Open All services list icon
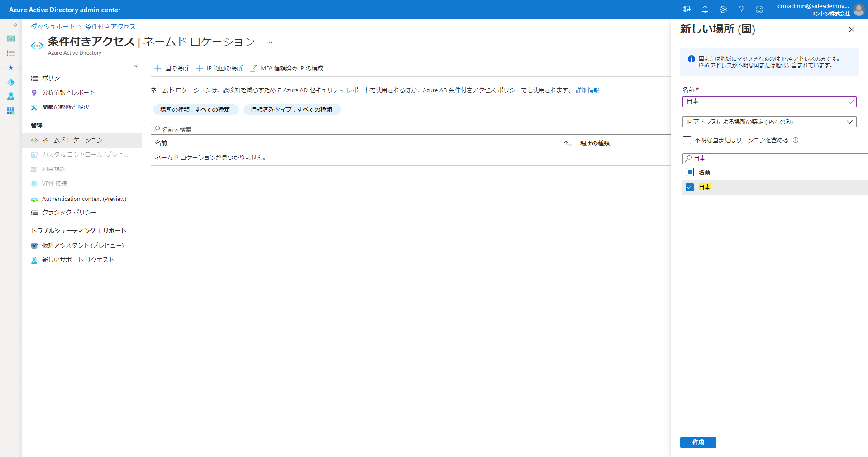This screenshot has height=457, width=868. (x=11, y=53)
